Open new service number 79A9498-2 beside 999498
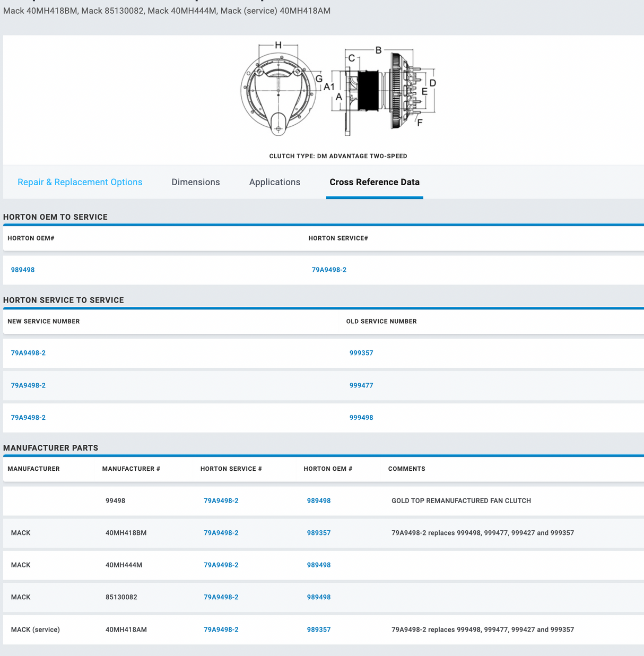 click(28, 418)
